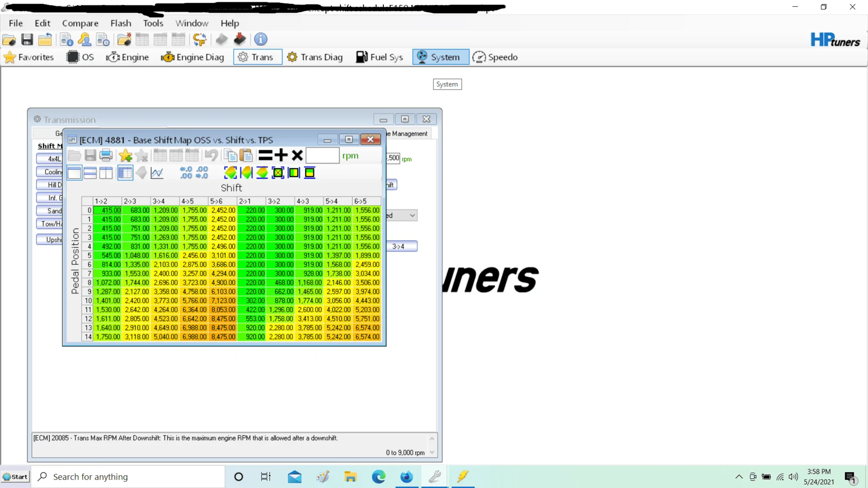Switch to the Trans Diag section
The height and width of the screenshot is (488, 868).
point(315,57)
